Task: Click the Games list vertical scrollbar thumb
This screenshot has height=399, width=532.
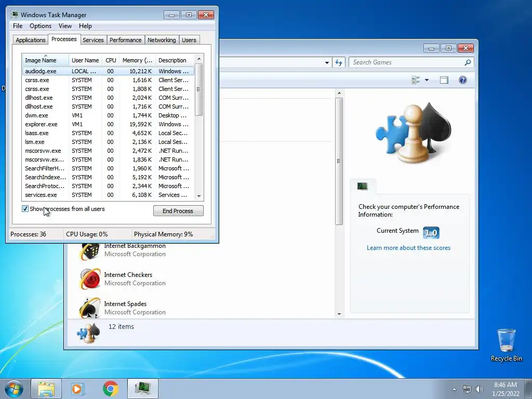Action: pyautogui.click(x=339, y=161)
